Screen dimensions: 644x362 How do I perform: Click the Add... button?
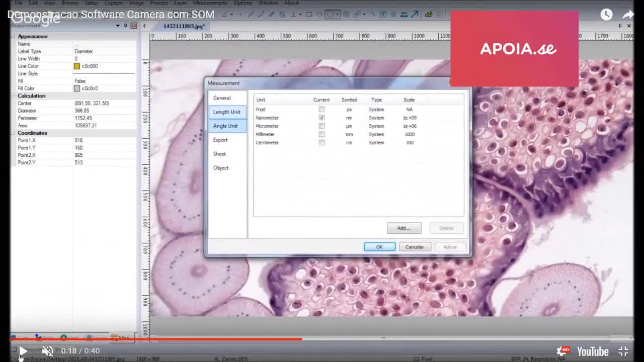404,228
